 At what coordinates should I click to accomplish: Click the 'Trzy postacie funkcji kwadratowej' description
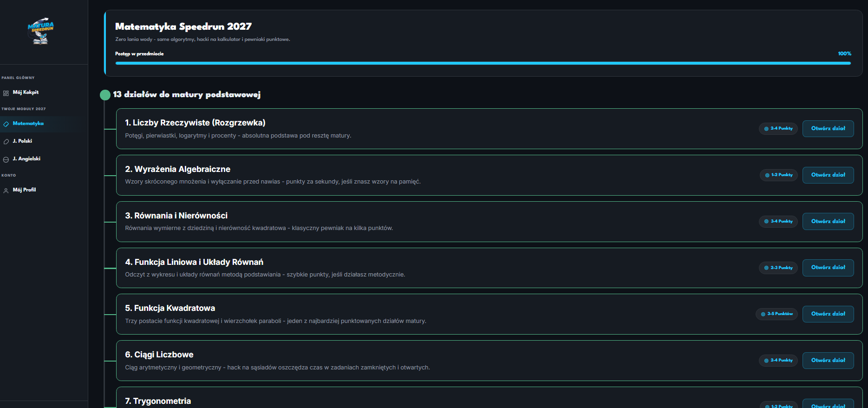[275, 321]
